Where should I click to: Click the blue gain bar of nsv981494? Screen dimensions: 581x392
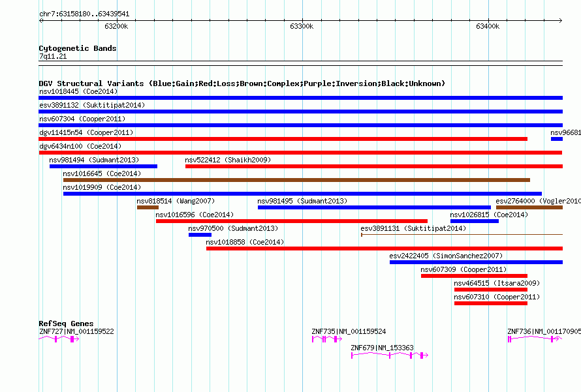tap(103, 166)
